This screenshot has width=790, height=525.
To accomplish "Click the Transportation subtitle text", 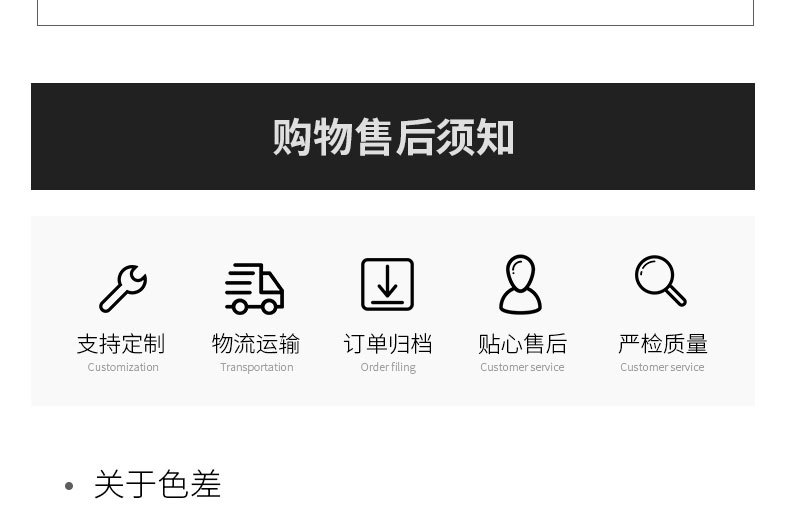I will [x=256, y=367].
